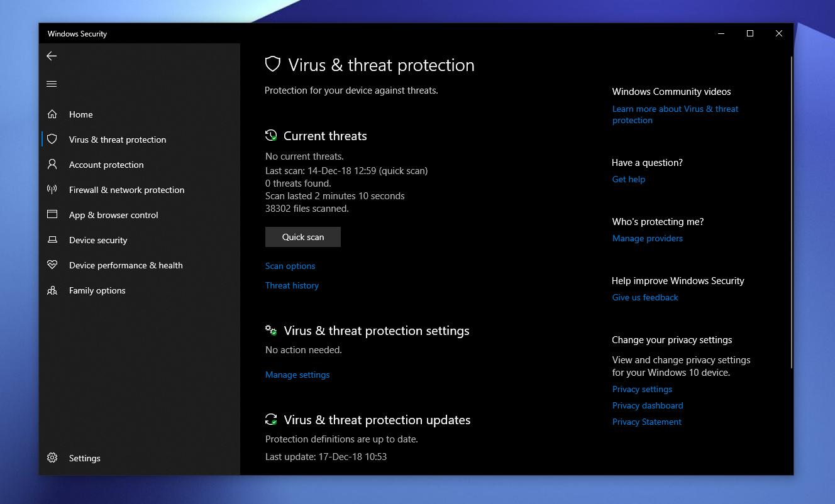Image resolution: width=835 pixels, height=504 pixels.
Task: Open Family options section
Action: 97,290
